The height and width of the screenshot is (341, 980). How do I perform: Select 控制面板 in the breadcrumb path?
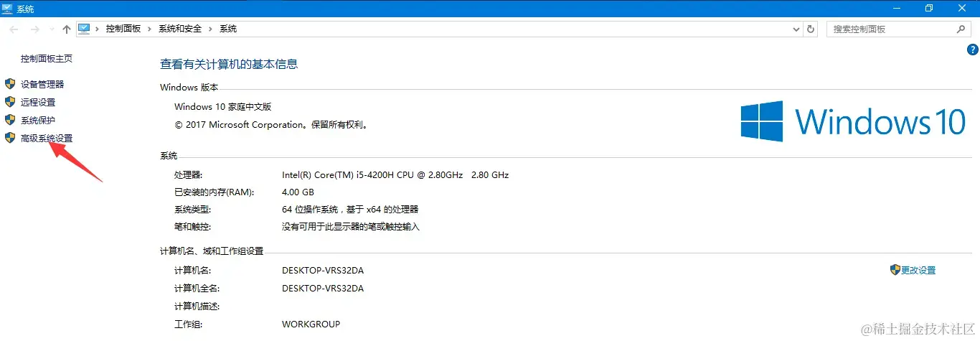click(x=123, y=29)
